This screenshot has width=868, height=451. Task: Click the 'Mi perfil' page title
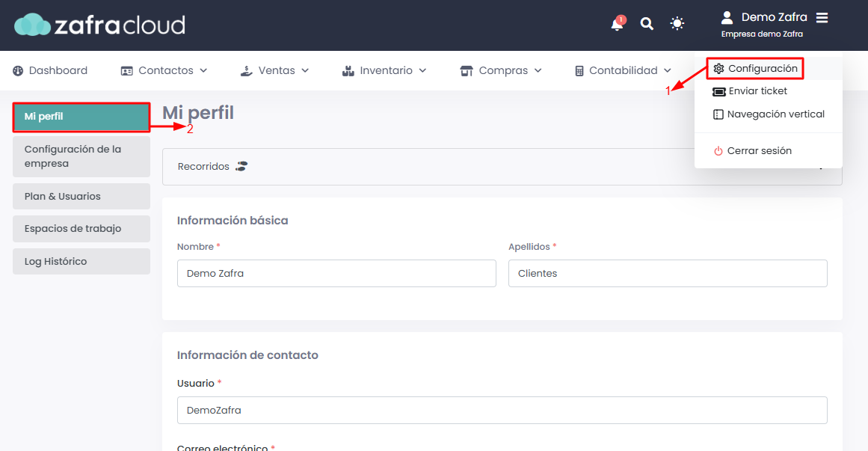198,113
